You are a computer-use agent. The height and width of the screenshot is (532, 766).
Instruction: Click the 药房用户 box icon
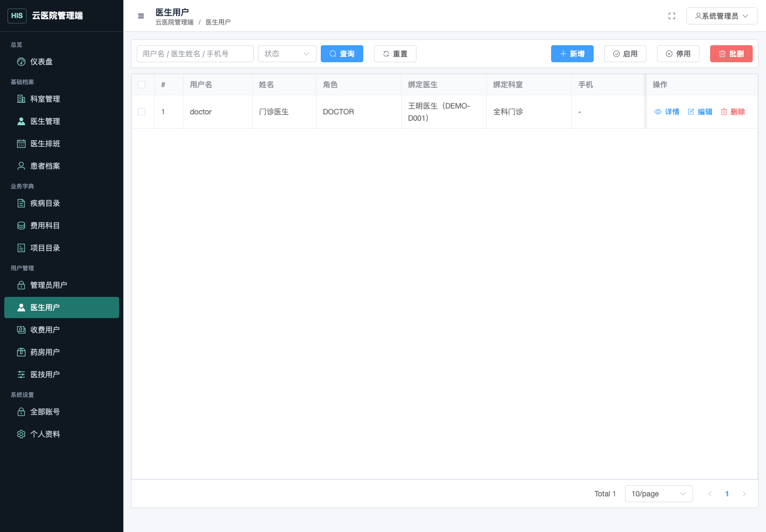(x=21, y=352)
